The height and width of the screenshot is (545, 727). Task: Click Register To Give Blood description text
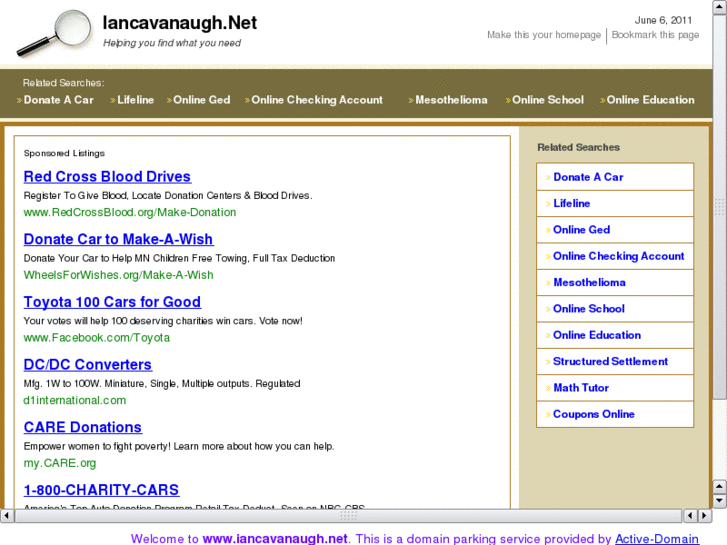[168, 196]
